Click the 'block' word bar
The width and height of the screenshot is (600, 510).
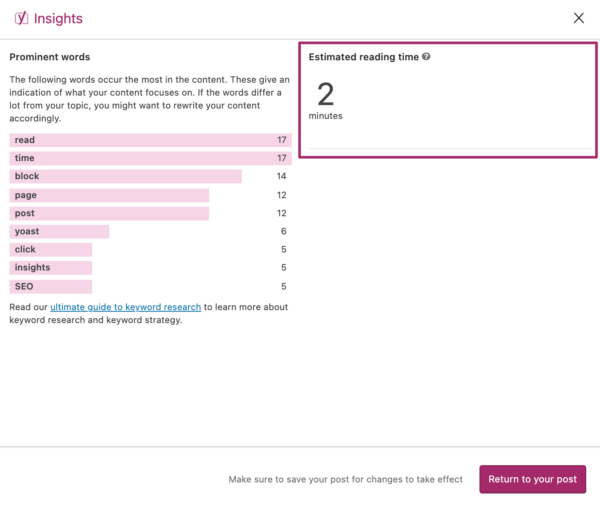(x=125, y=176)
